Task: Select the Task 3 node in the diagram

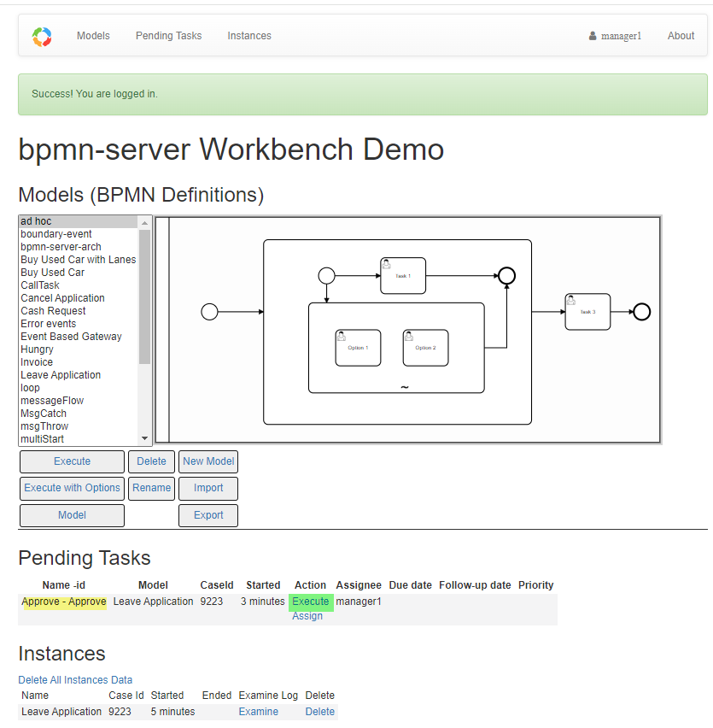Action: pyautogui.click(x=587, y=311)
